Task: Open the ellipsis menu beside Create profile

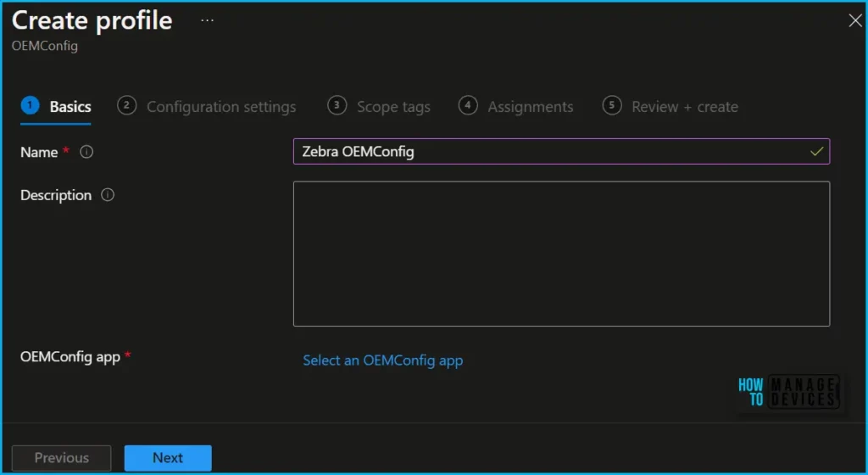Action: [207, 20]
